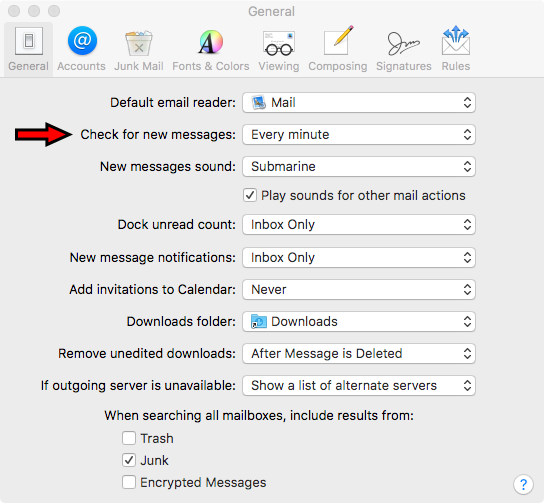The width and height of the screenshot is (544, 503).
Task: Open the Composing pencil icon
Action: point(338,41)
